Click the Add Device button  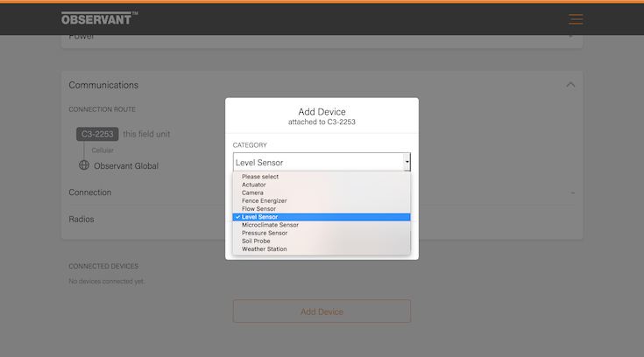click(x=322, y=311)
